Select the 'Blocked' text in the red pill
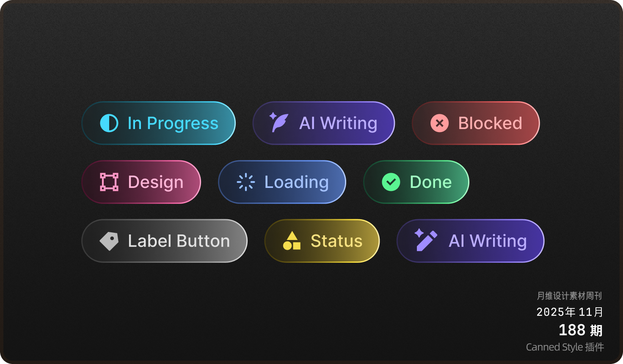The image size is (623, 364). [490, 123]
